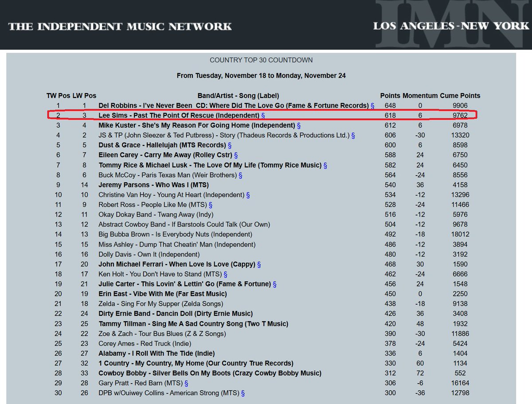The image size is (532, 404).
Task: Click Jeremy Parsons - Who Was I entry
Action: 153,185
